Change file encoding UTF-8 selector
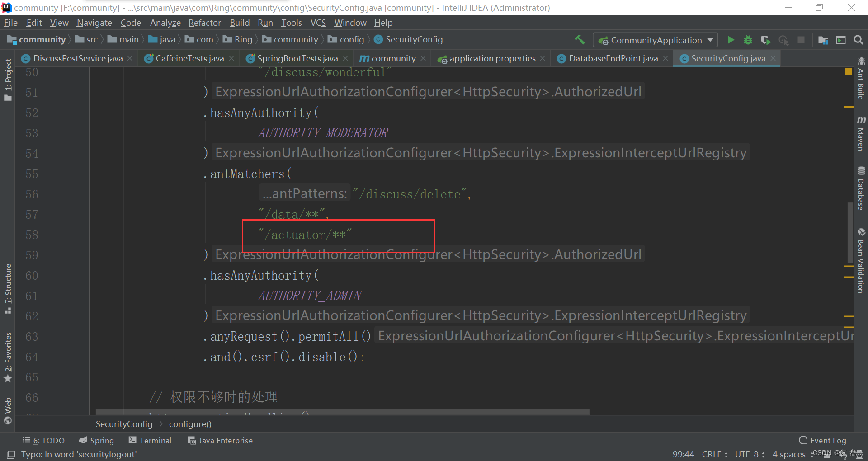Screen dimensions: 868x461 tap(750, 454)
